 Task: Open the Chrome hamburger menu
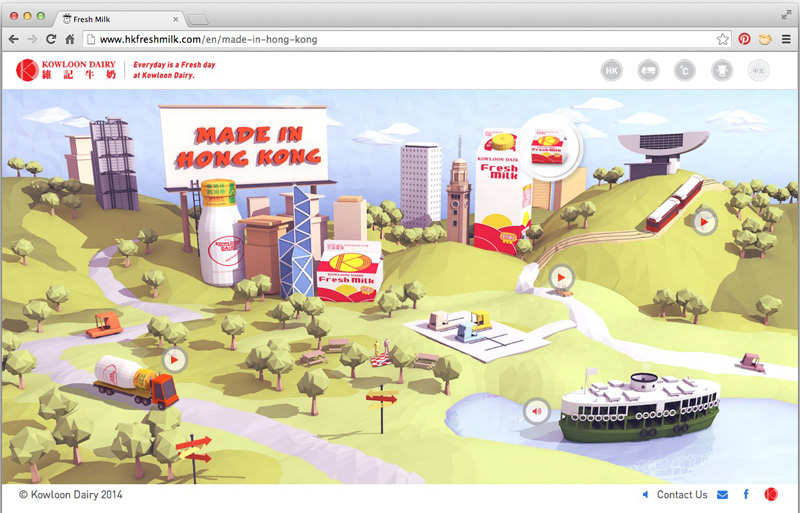[786, 39]
